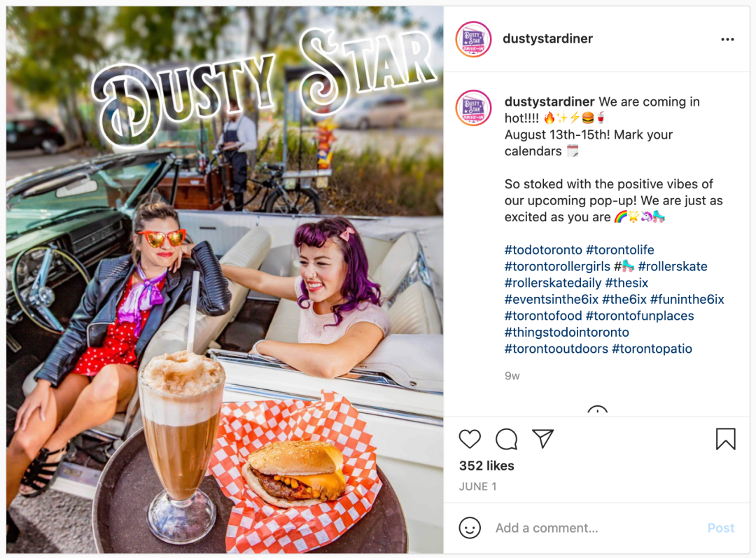
Task: Follow the #todotoronto hashtag link
Action: tap(543, 250)
